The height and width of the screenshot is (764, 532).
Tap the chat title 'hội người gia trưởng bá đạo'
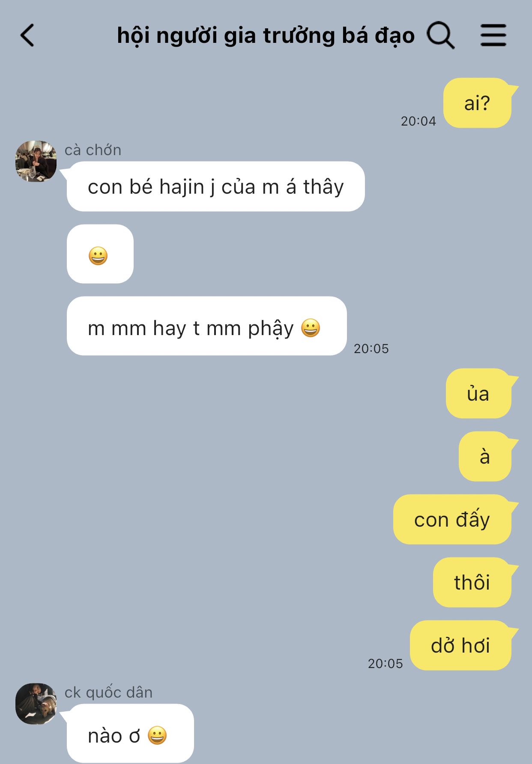coord(266,36)
